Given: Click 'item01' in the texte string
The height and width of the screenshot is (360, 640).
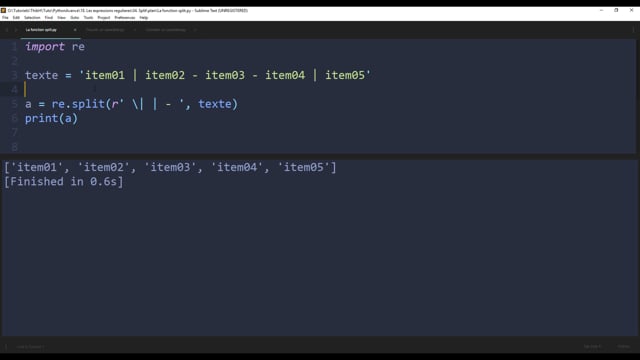Looking at the screenshot, I should pos(104,75).
